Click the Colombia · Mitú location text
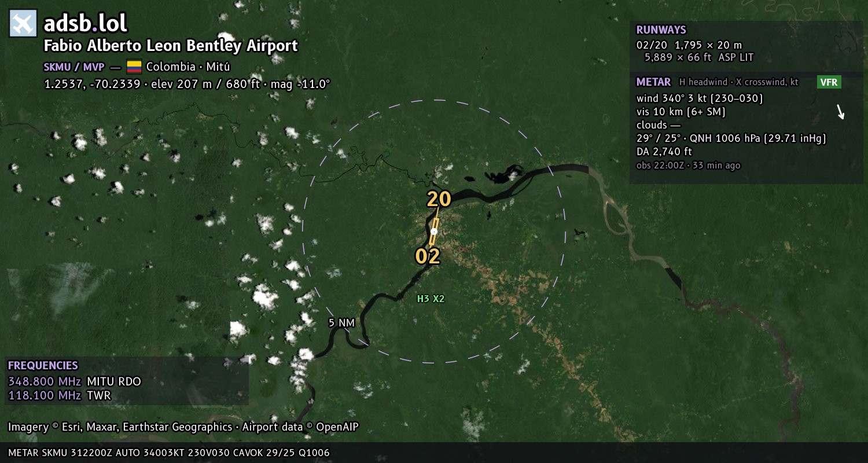This screenshot has height=463, width=868. point(188,67)
